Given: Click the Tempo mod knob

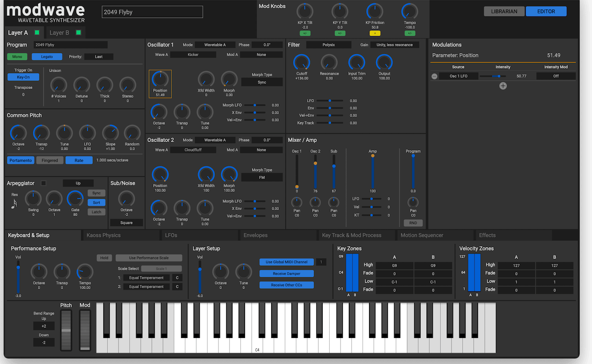Looking at the screenshot, I should (x=410, y=11).
